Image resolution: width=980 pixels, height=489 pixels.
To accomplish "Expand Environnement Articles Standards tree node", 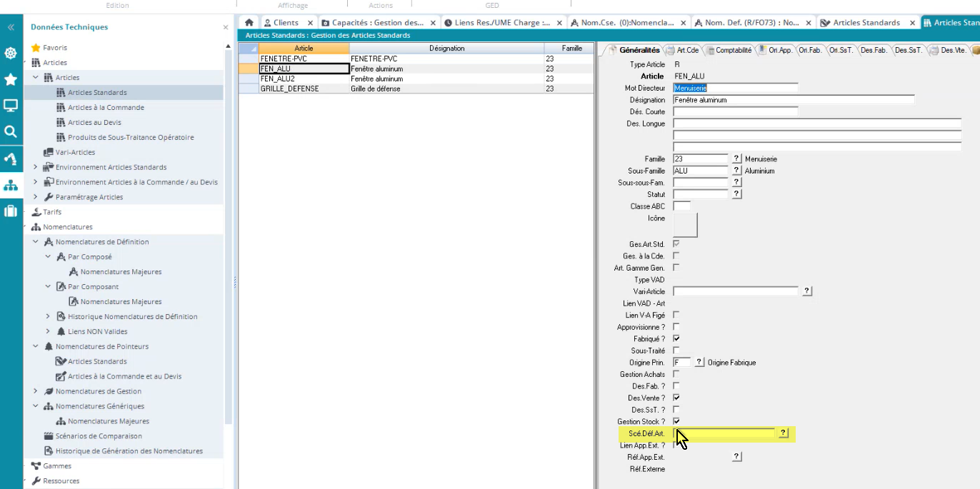I will coord(36,167).
